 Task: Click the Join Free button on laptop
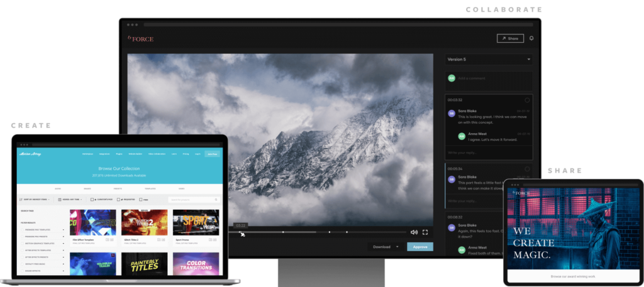213,154
